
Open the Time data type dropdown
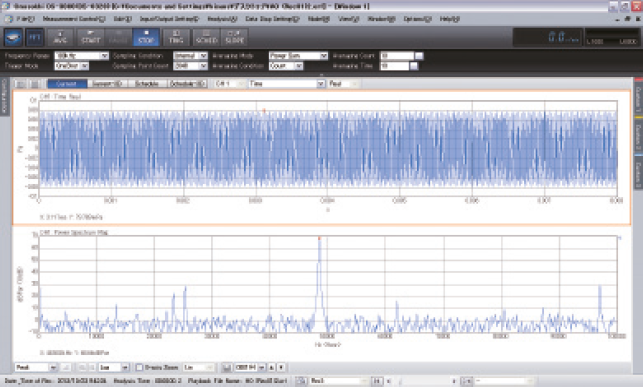(287, 84)
